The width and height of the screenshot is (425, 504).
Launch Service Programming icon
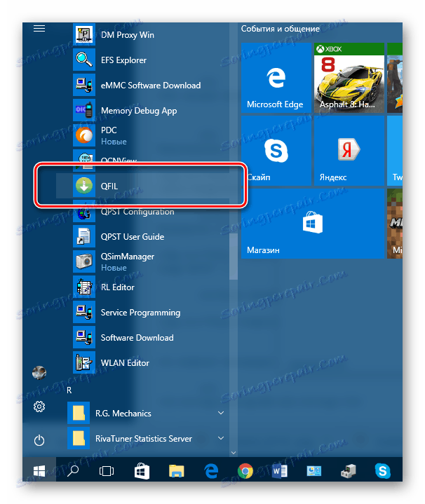point(84,312)
